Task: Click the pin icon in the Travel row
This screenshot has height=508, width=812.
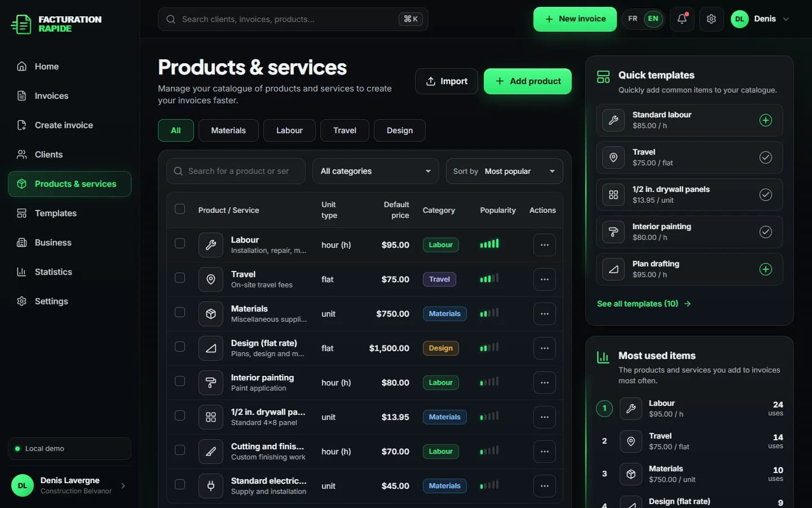Action: click(210, 279)
